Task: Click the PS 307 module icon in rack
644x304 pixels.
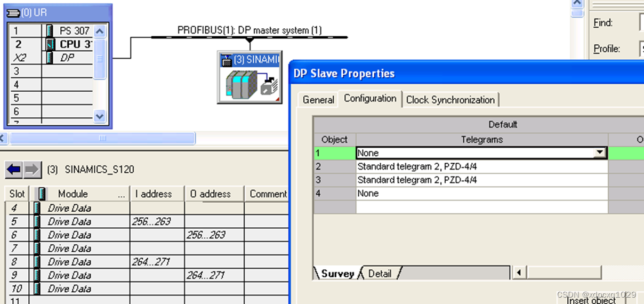Action: 50,31
